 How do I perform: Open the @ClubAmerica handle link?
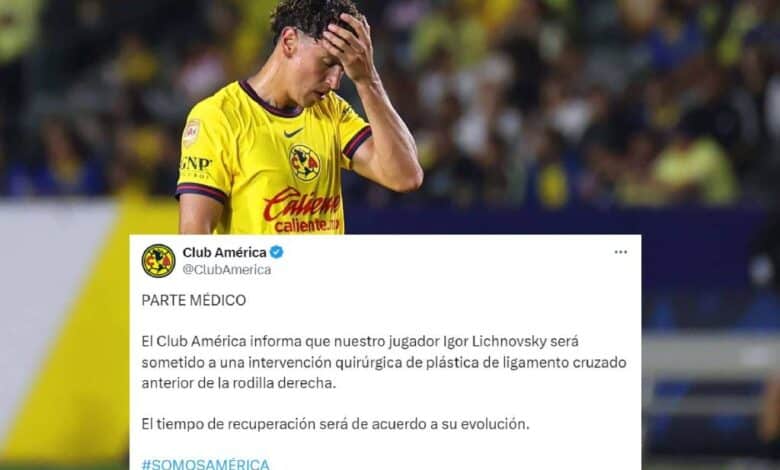(227, 270)
